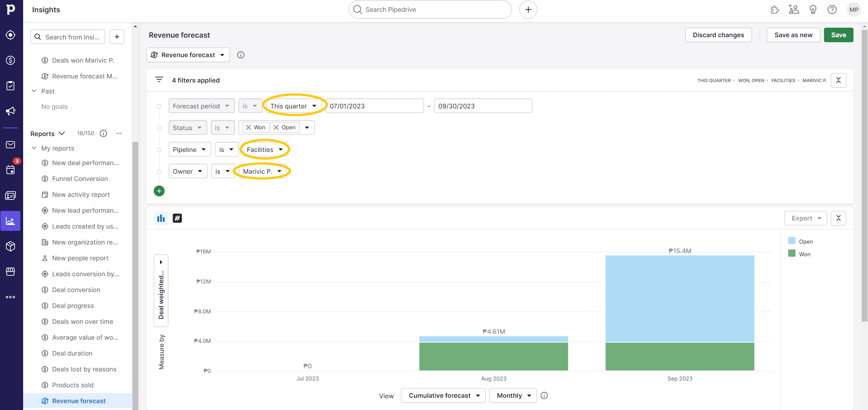
Task: Click the info icon beside Monthly dropdown
Action: click(x=544, y=395)
